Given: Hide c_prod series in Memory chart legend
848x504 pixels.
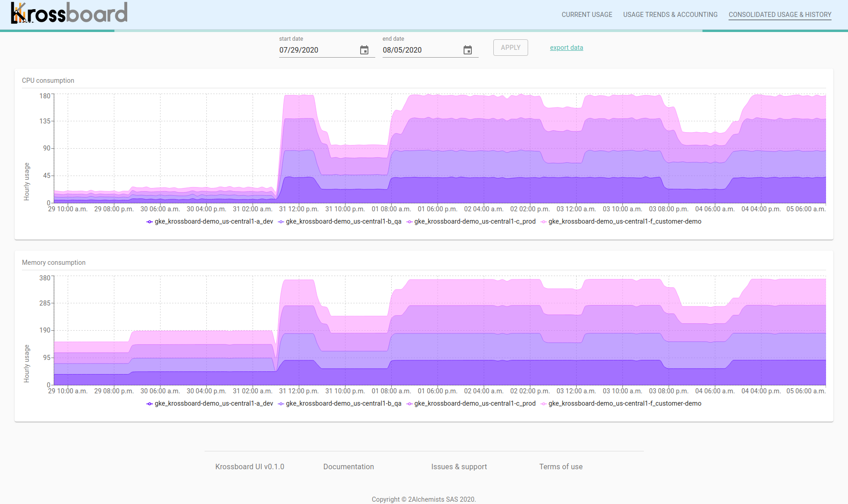Looking at the screenshot, I should tap(471, 404).
